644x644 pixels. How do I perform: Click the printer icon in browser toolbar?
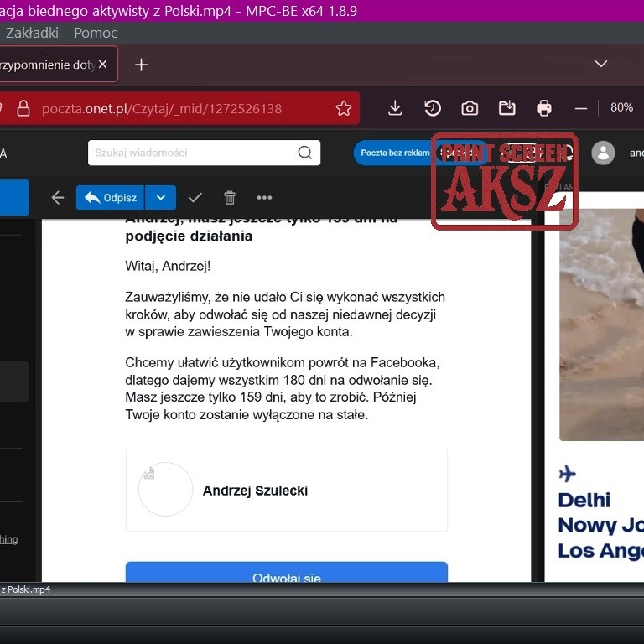coord(544,108)
